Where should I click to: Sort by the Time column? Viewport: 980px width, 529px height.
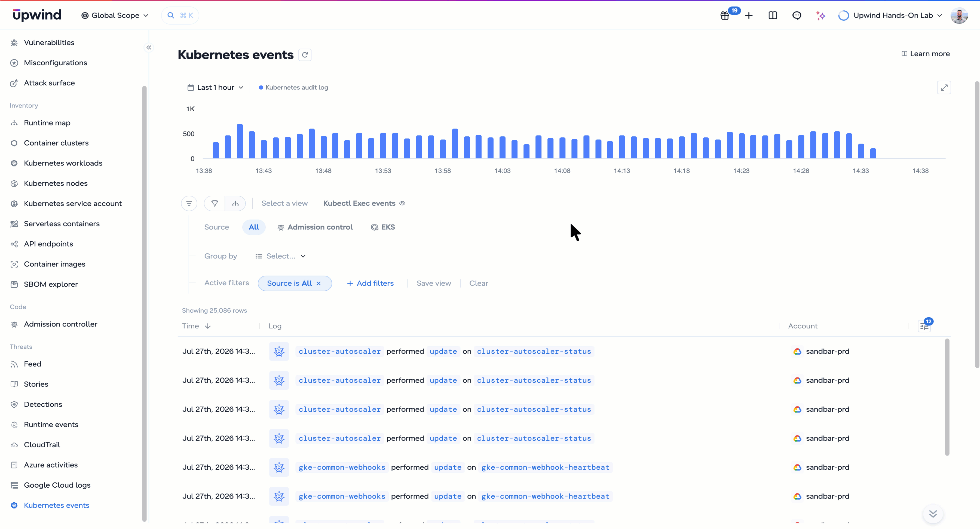pyautogui.click(x=196, y=326)
